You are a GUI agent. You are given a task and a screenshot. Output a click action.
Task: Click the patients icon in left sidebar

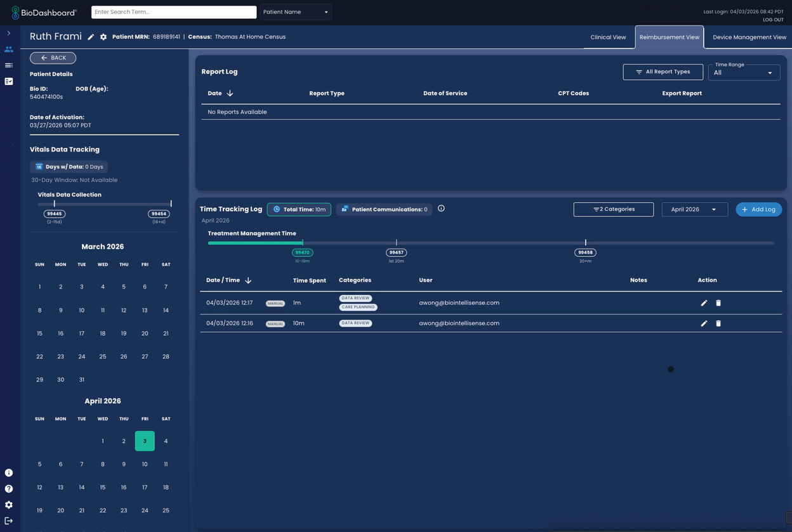[x=9, y=49]
